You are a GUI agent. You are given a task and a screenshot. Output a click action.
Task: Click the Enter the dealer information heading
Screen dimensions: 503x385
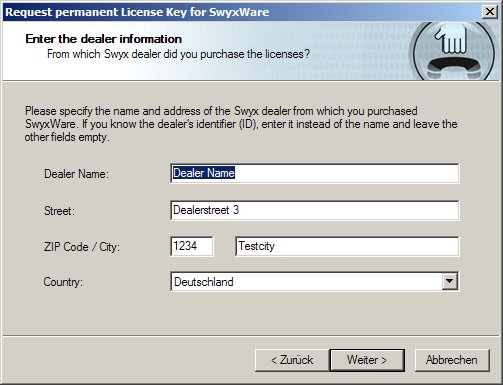pos(103,39)
